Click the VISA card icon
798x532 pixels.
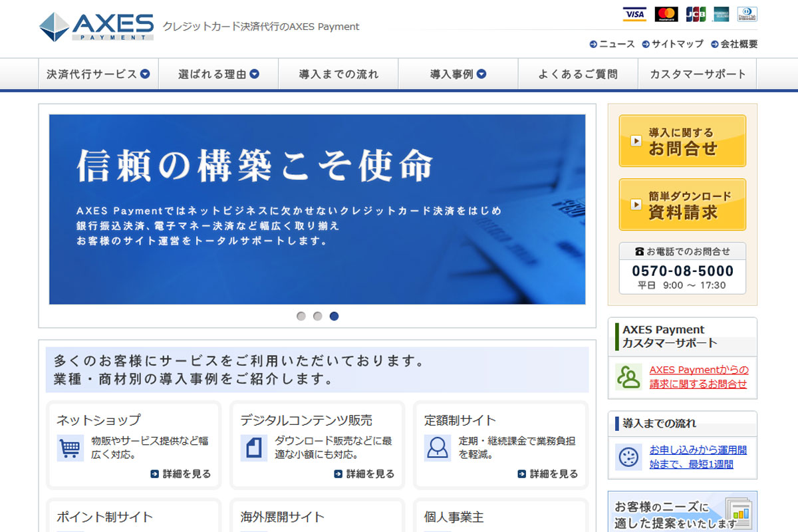[x=634, y=14]
